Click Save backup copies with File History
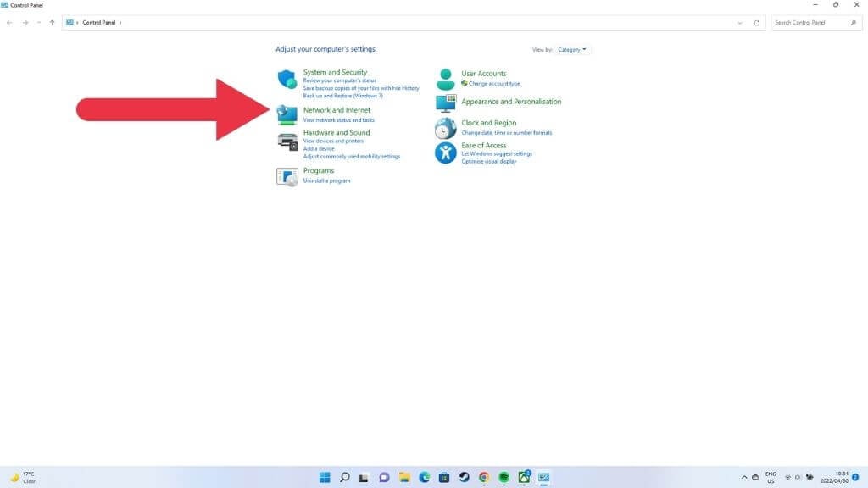Screen dimensions: 868x488 pos(361,88)
